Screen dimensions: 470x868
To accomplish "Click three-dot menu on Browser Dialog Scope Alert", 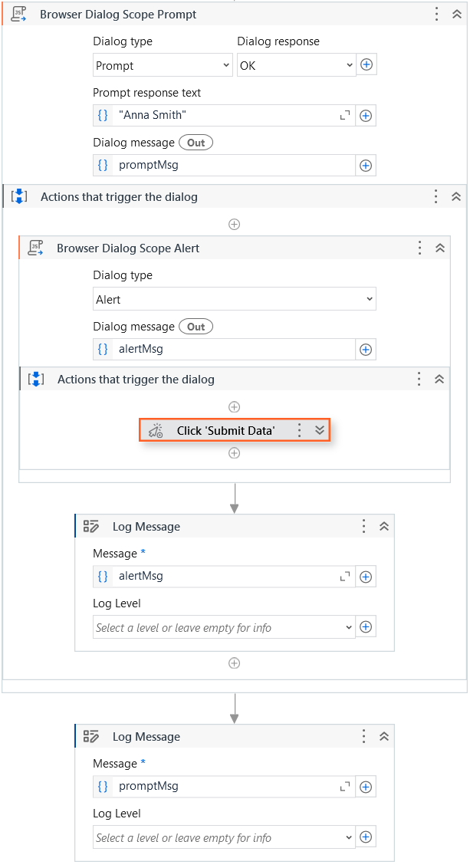I will (419, 248).
